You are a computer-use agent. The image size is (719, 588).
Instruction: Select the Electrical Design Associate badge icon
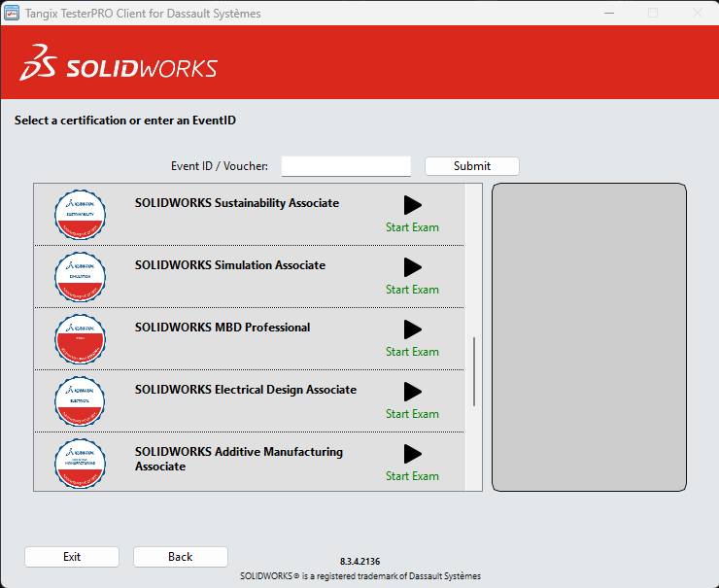coord(81,401)
